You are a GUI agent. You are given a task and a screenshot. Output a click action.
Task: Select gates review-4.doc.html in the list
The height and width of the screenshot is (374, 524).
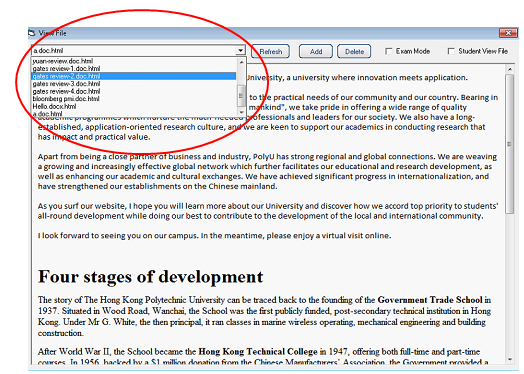pyautogui.click(x=134, y=91)
